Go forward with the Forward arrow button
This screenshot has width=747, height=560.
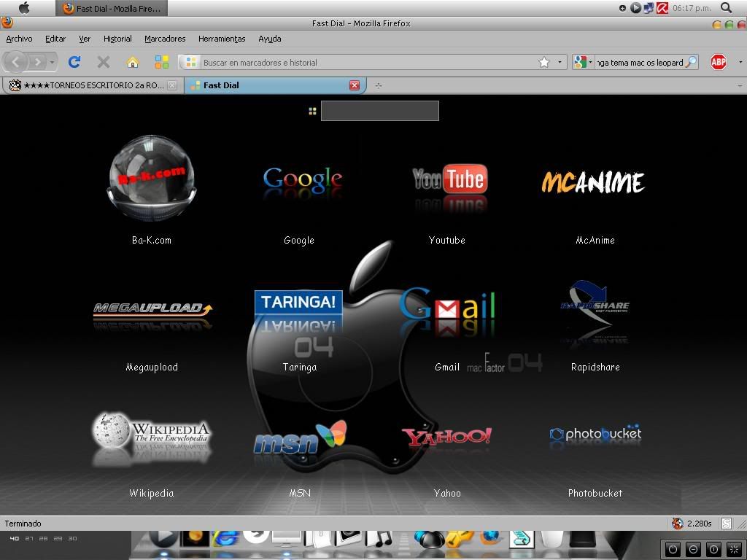click(36, 62)
